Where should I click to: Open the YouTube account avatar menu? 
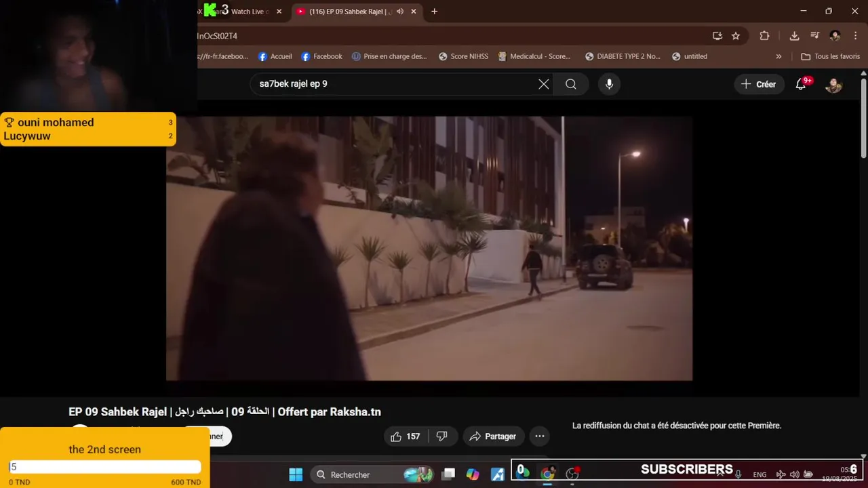[x=833, y=85]
